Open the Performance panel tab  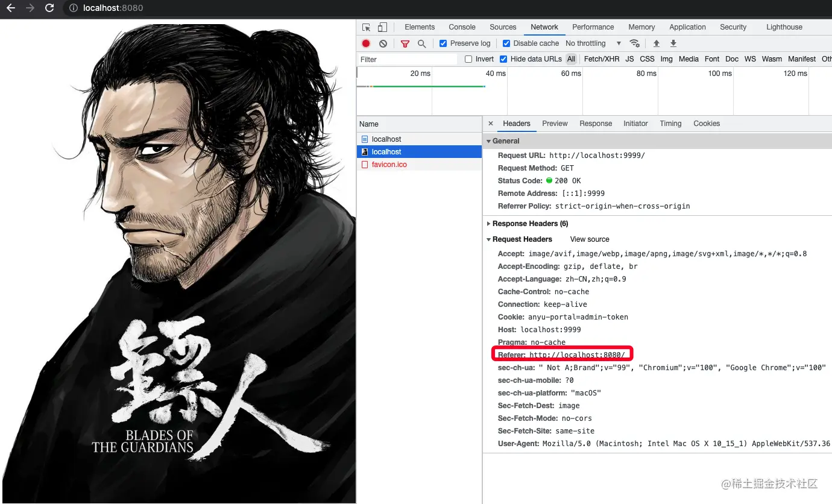coord(593,27)
